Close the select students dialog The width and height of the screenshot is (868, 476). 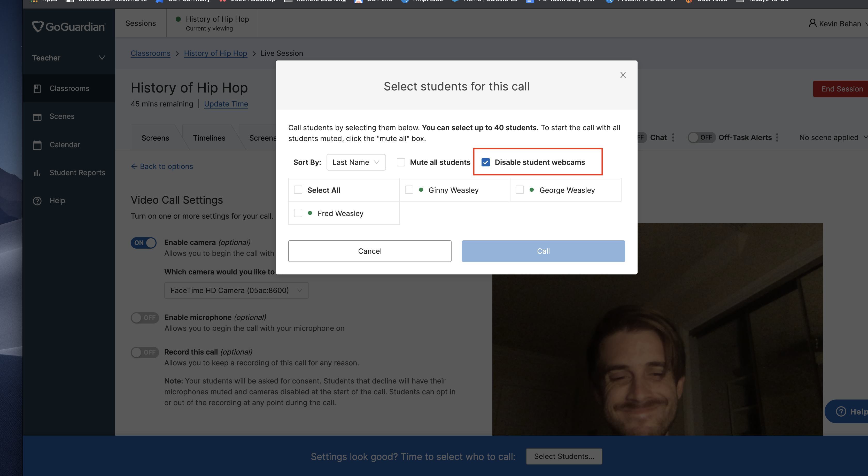623,75
